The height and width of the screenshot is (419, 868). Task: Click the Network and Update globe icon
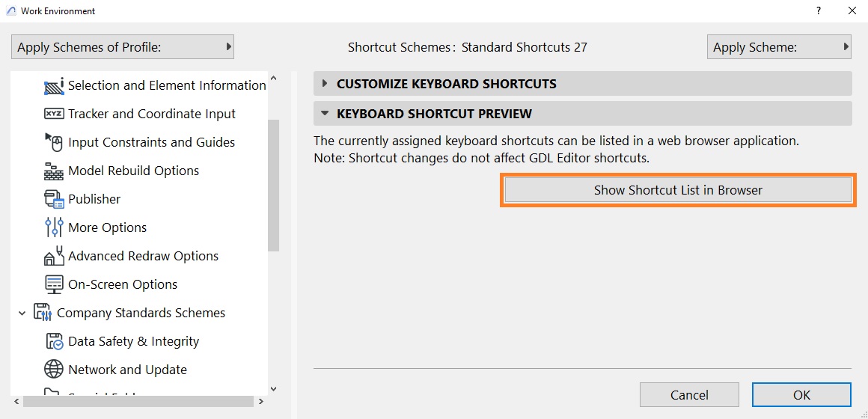54,370
